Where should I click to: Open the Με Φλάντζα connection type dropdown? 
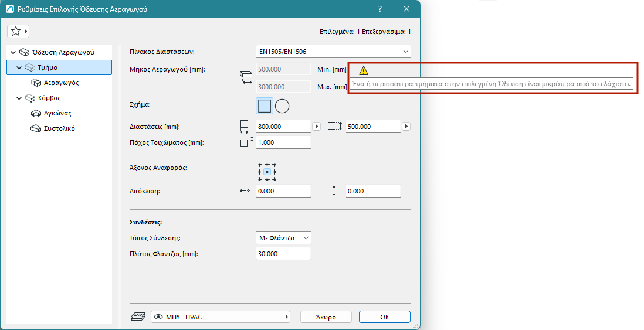coord(283,238)
